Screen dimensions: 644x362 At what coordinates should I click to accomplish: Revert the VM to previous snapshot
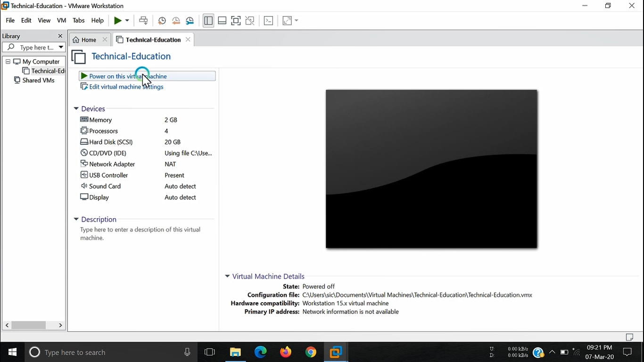point(176,21)
